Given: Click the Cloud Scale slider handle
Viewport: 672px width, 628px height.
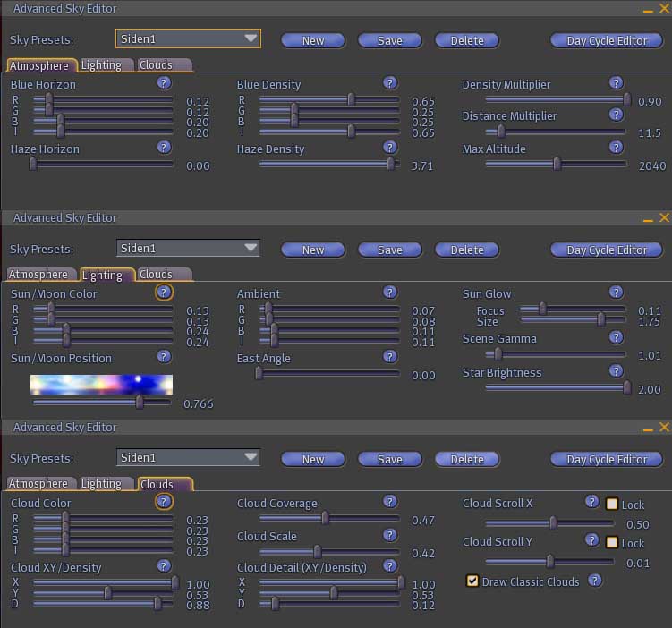Looking at the screenshot, I should pyautogui.click(x=317, y=552).
